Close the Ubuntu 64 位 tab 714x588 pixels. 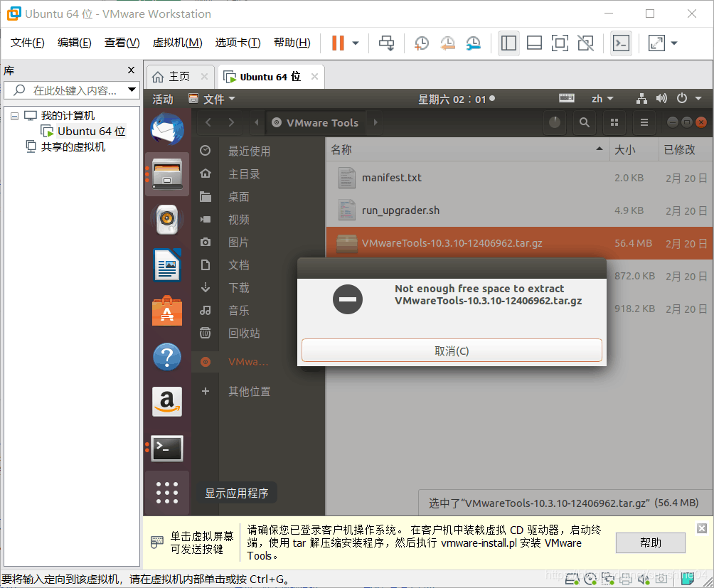(x=314, y=77)
